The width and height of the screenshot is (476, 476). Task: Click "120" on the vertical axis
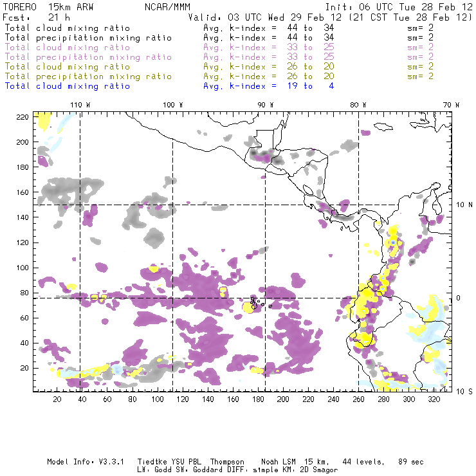(x=23, y=243)
